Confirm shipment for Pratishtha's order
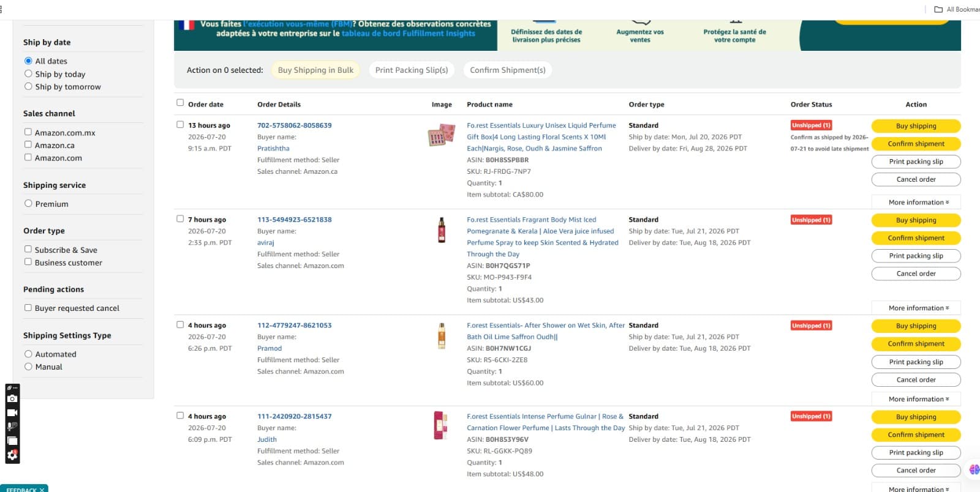 916,144
